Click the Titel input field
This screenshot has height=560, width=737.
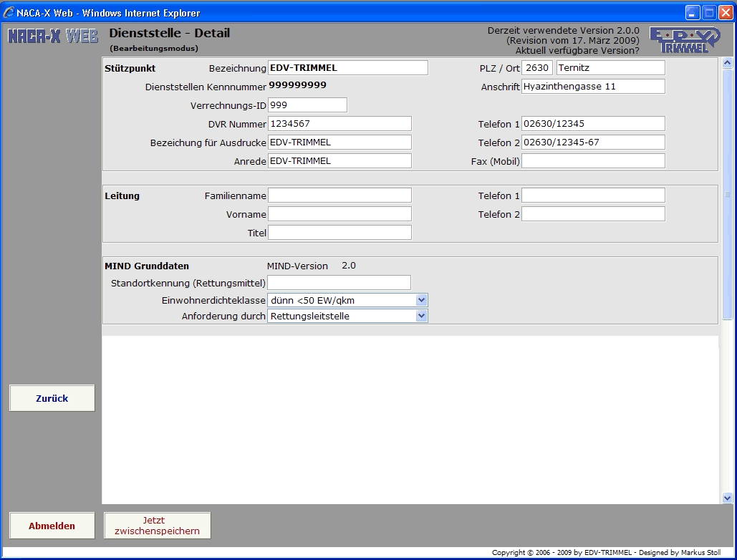[339, 233]
